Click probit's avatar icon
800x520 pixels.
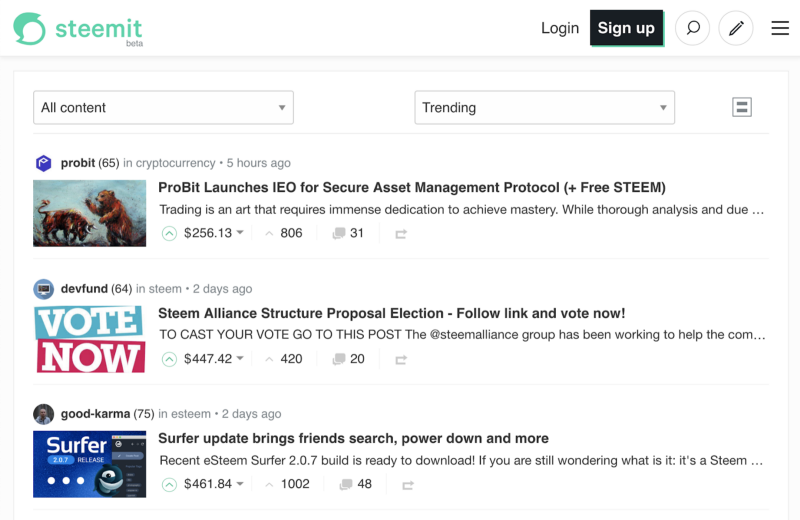(43, 163)
